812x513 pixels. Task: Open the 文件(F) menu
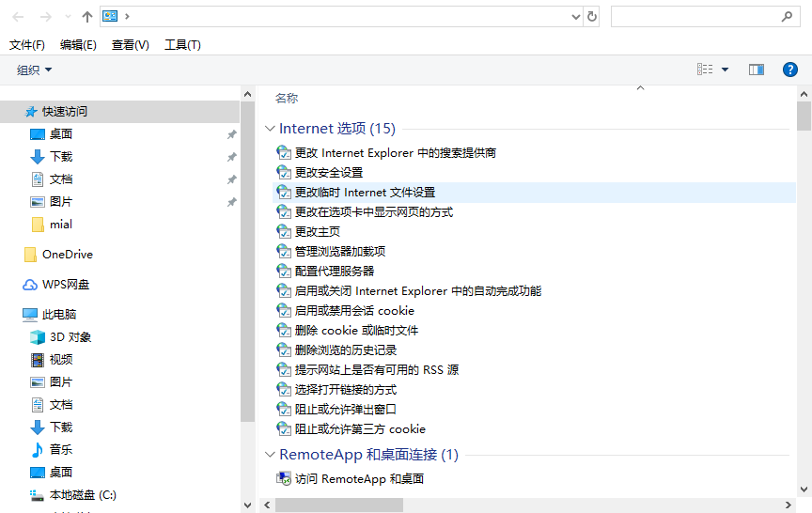point(27,45)
